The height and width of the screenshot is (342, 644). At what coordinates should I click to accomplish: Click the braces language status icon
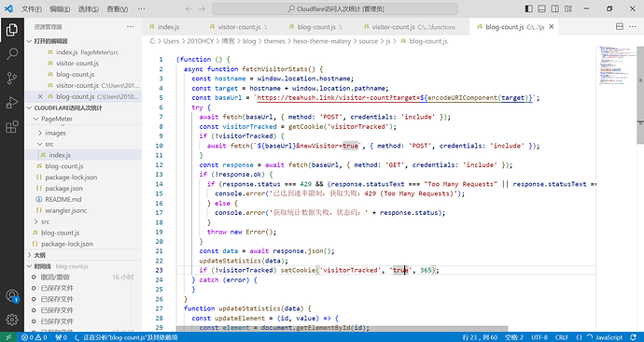(x=579, y=337)
